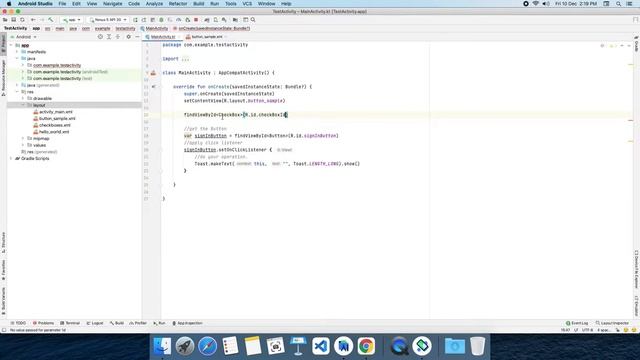Click the Save All toolbar icon
The height and width of the screenshot is (360, 640).
click(x=13, y=20)
